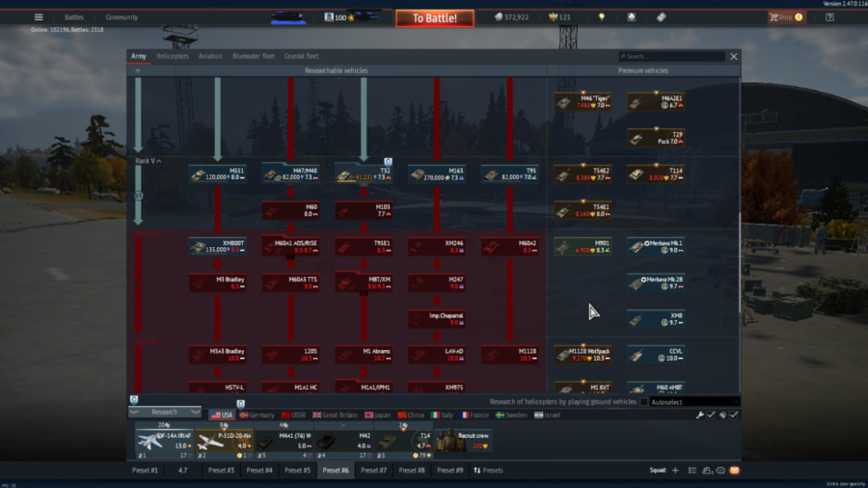Switch to Preset #7

[373, 471]
